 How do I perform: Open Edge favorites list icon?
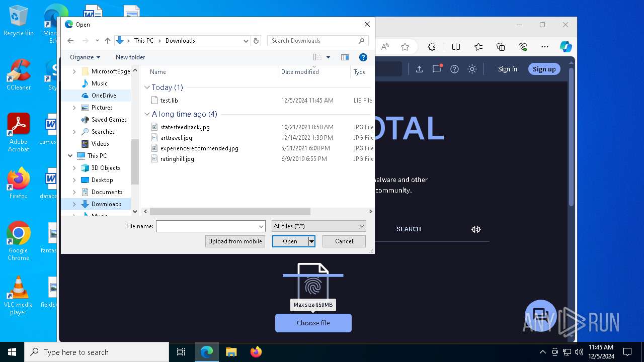[478, 47]
